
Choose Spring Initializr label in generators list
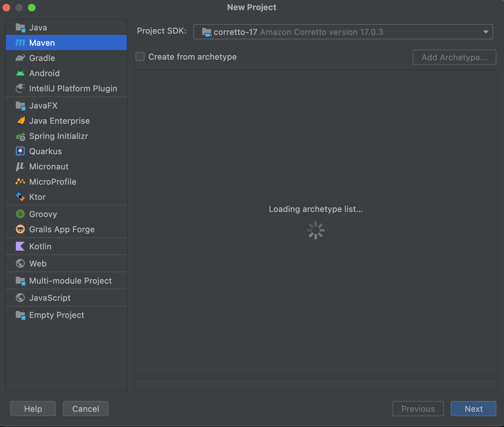point(59,136)
